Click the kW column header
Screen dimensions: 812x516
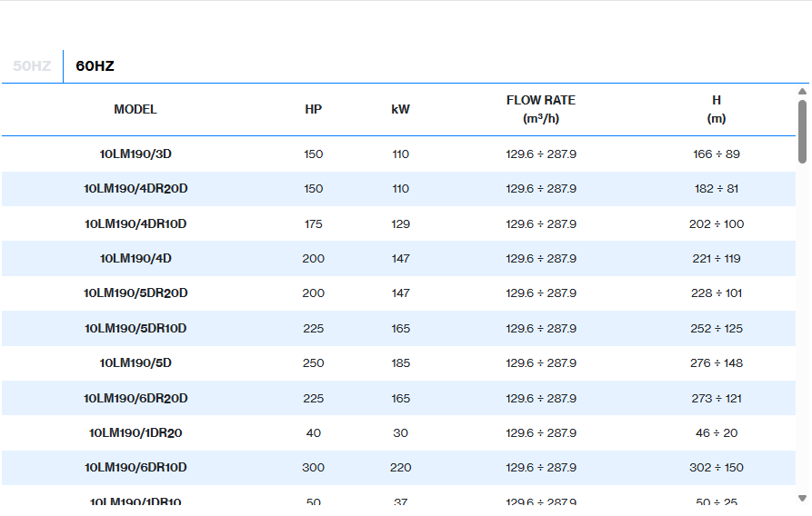[x=400, y=109]
